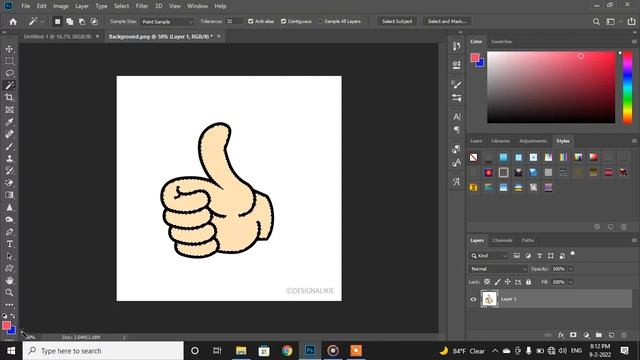Select the Zoom tool

click(9, 293)
